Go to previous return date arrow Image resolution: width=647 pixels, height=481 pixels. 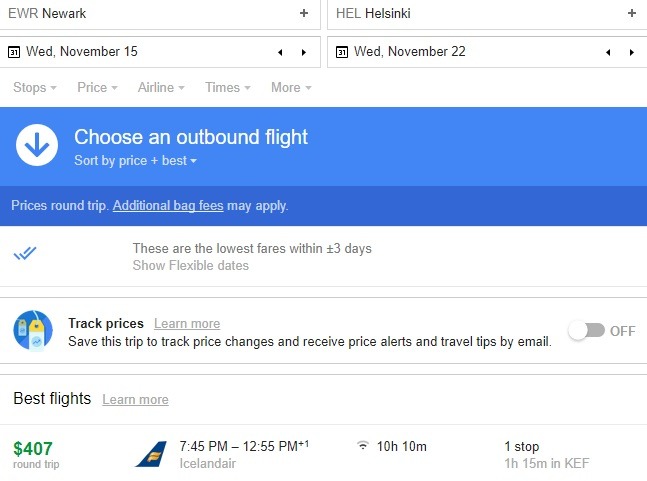[x=608, y=52]
